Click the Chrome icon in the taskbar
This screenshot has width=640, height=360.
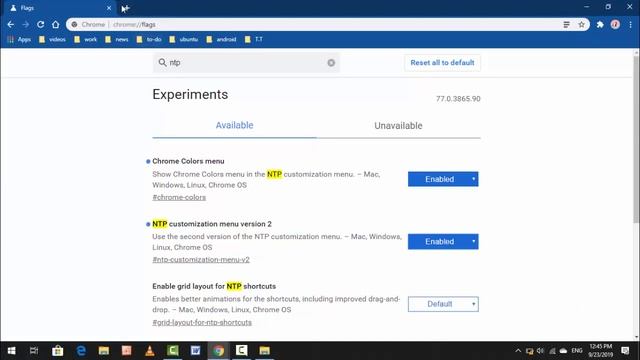point(219,351)
